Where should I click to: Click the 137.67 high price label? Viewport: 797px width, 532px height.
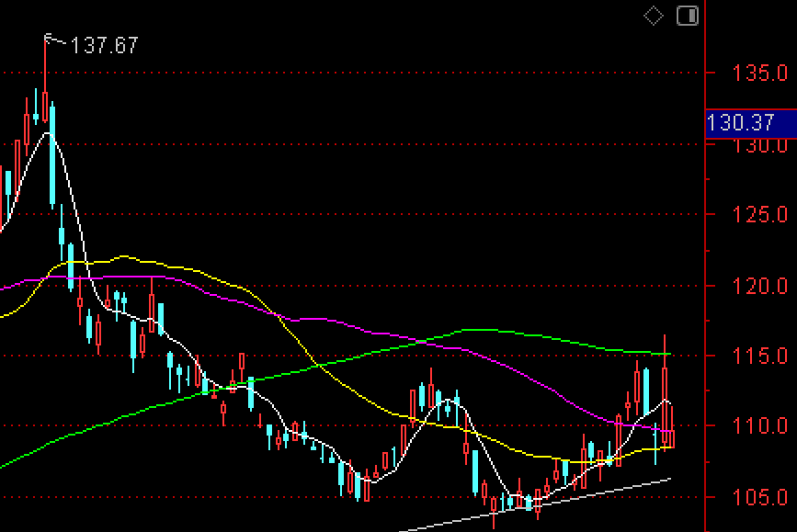coord(104,46)
